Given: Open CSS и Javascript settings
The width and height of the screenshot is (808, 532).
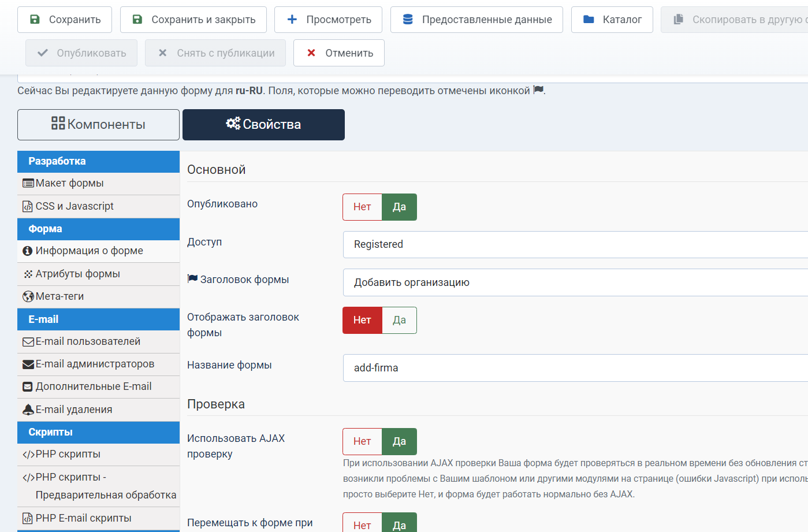Looking at the screenshot, I should coord(75,206).
